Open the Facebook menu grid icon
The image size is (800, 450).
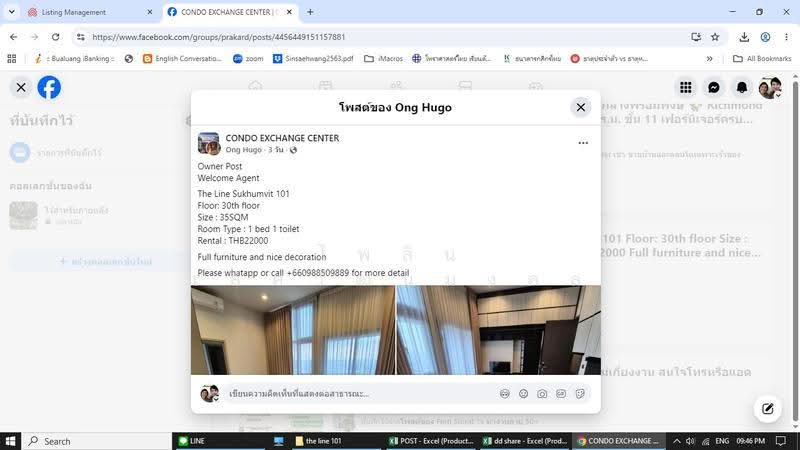point(686,87)
